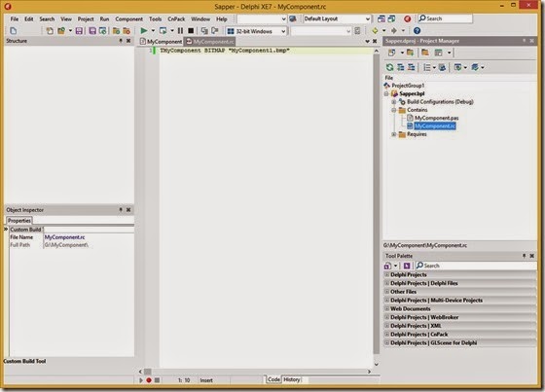Click the File Name value MyComponent.rc
Image resolution: width=545 pixels, height=392 pixels.
click(64, 237)
